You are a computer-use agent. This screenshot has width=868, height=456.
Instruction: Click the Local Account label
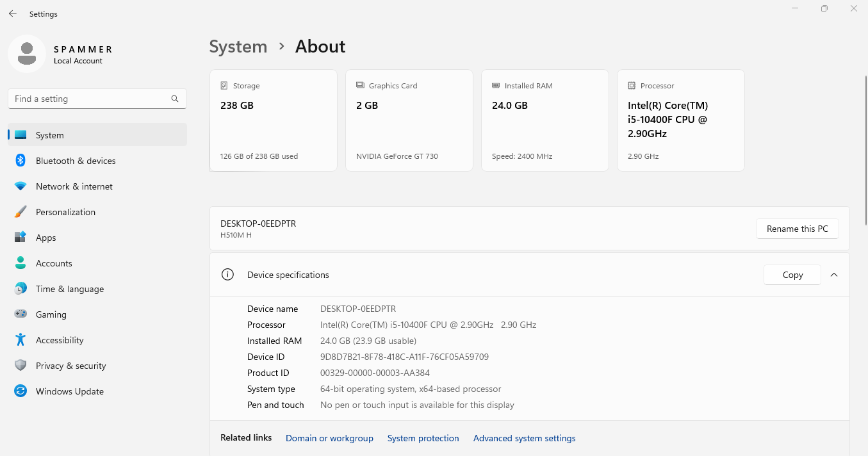(78, 61)
